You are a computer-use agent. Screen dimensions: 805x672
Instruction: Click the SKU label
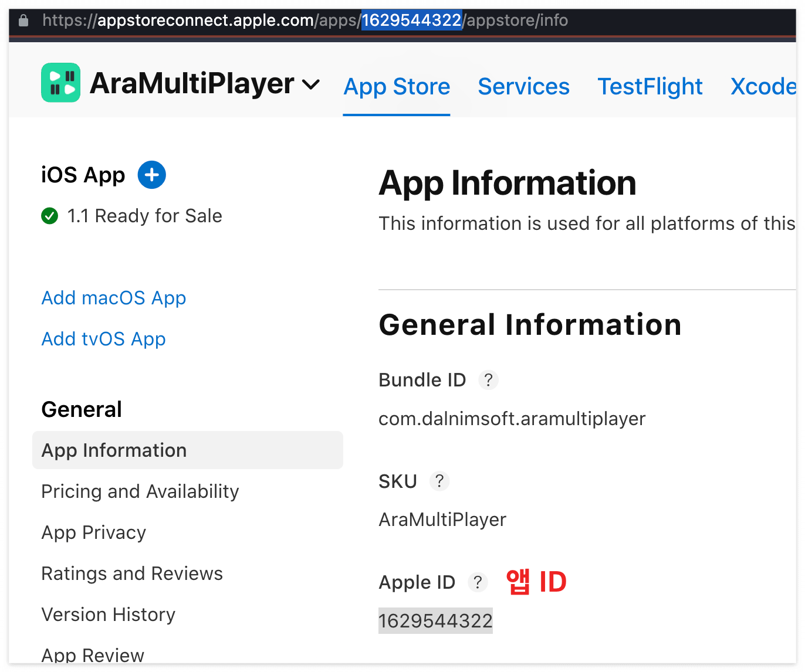[398, 481]
